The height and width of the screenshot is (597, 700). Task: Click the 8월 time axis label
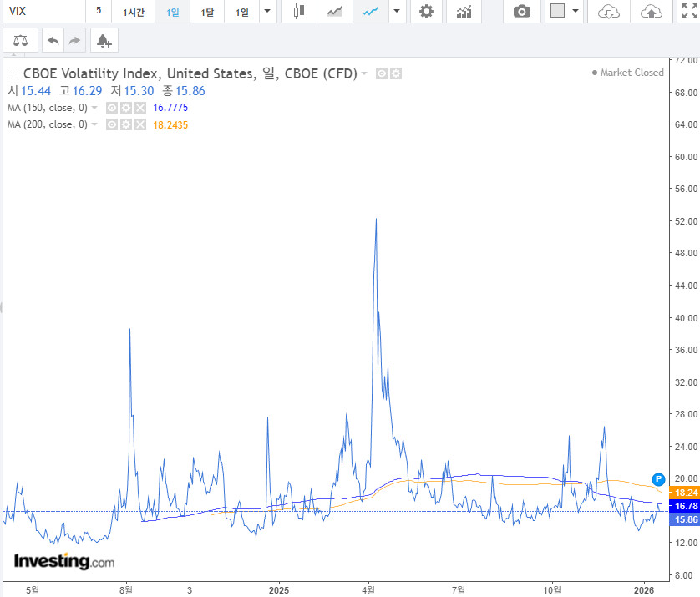click(x=126, y=590)
